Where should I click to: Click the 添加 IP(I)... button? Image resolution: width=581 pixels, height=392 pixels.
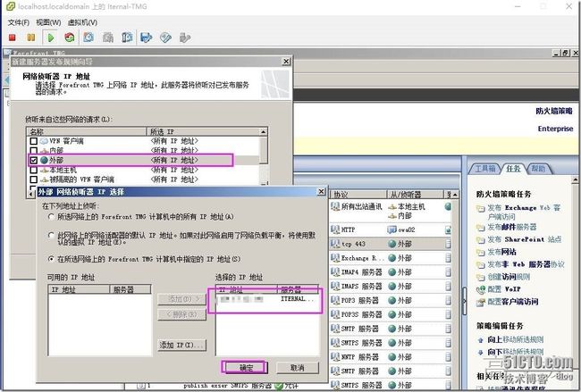click(x=181, y=345)
